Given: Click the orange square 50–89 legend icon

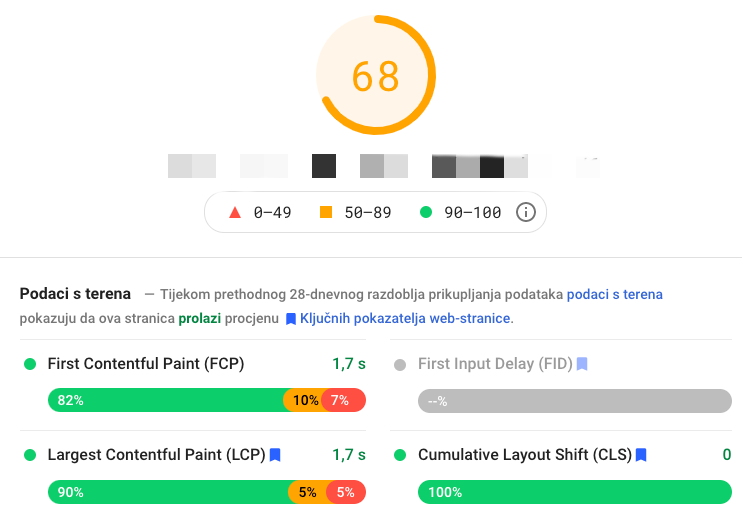Looking at the screenshot, I should [x=326, y=212].
